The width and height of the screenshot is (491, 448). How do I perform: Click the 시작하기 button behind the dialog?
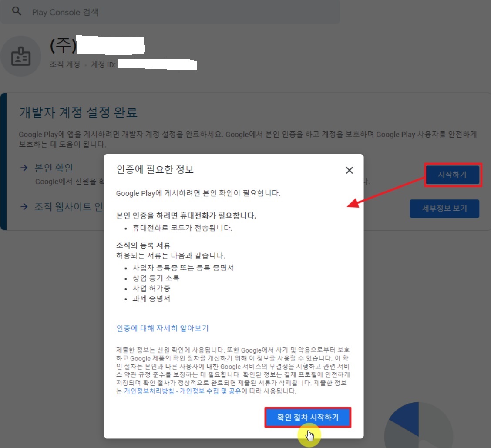[x=453, y=175]
